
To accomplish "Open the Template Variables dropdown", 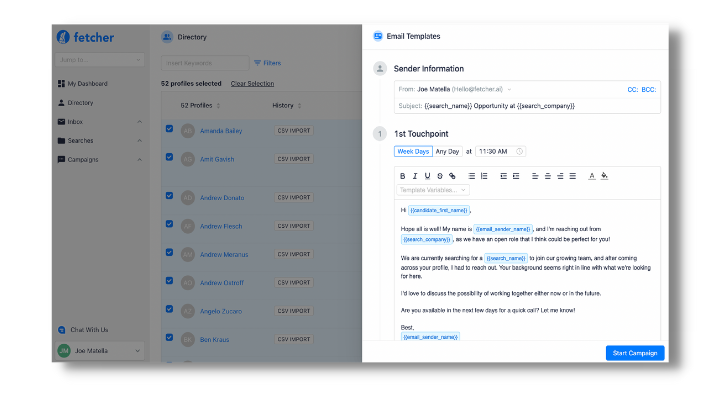I will point(432,189).
